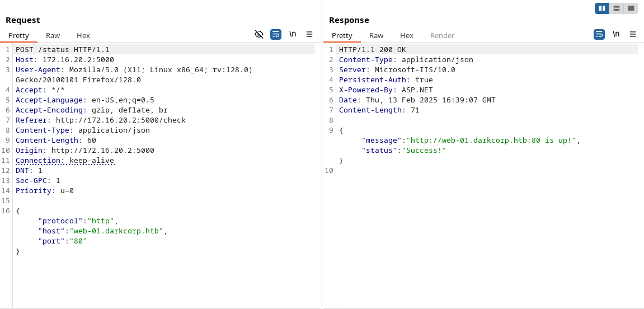Click the "Success!" status value in response

point(422,151)
